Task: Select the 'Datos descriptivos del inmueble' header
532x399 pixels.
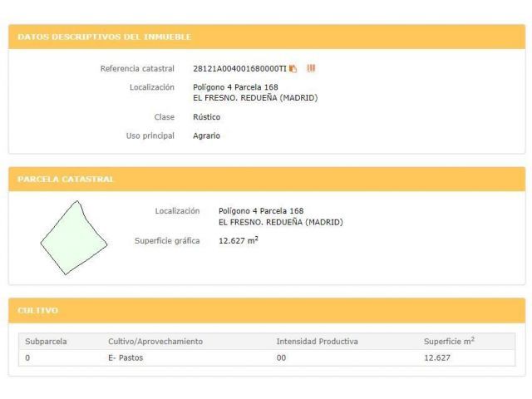Action: click(x=105, y=37)
